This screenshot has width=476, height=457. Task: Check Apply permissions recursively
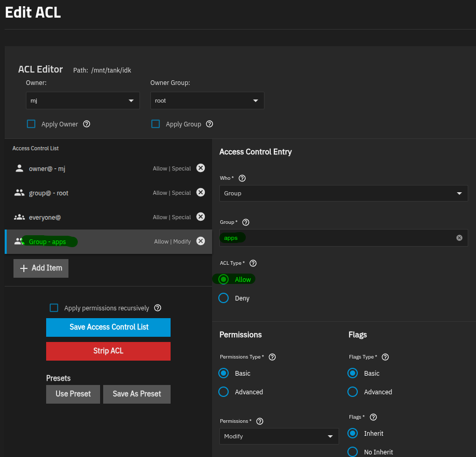(x=54, y=308)
